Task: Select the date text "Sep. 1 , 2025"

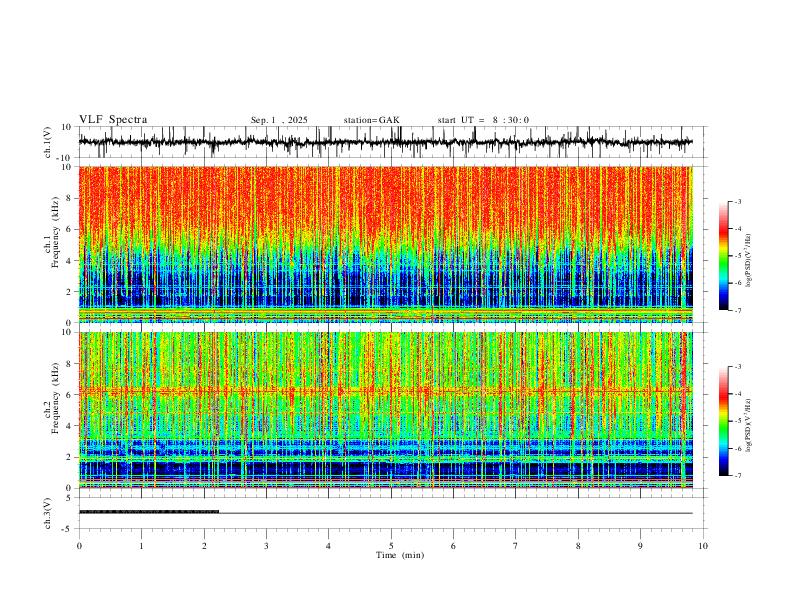Action: (279, 120)
